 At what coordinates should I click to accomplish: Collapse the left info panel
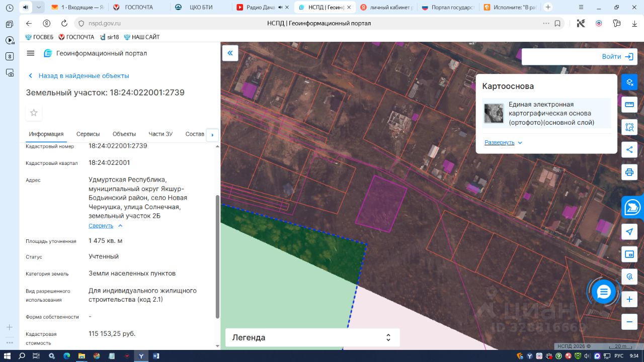(x=230, y=53)
